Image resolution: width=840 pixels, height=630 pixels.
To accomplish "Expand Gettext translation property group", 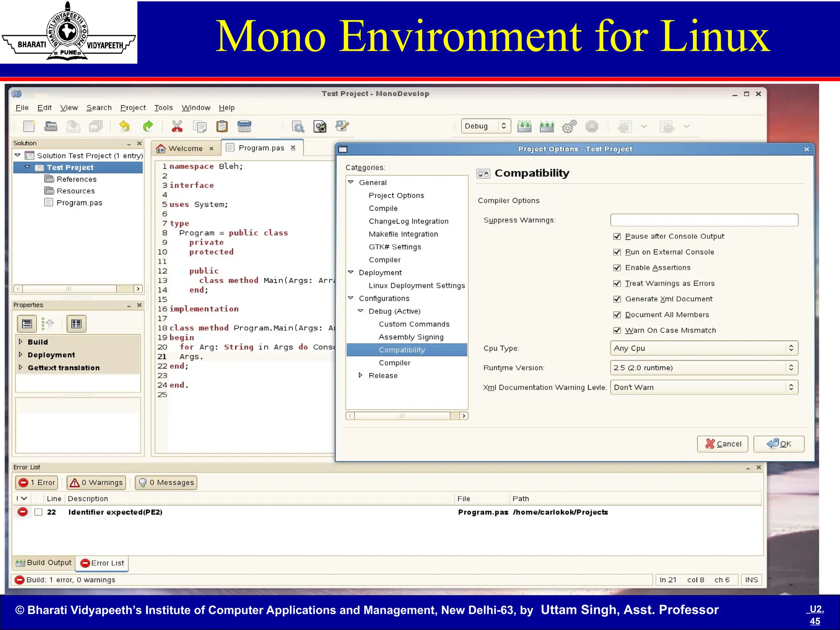I will click(21, 367).
